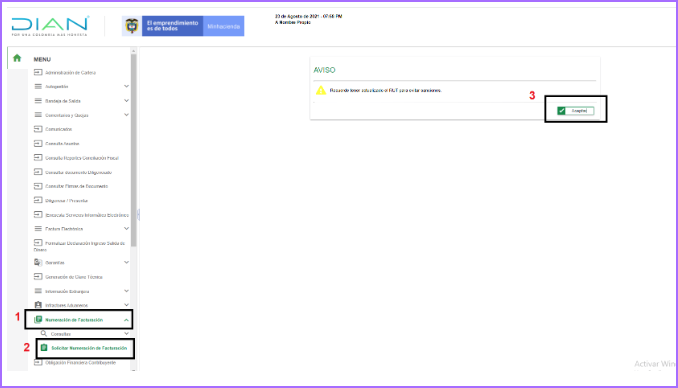Open Consulta Reportes Conciliación Fiscal menu entry

click(82, 158)
